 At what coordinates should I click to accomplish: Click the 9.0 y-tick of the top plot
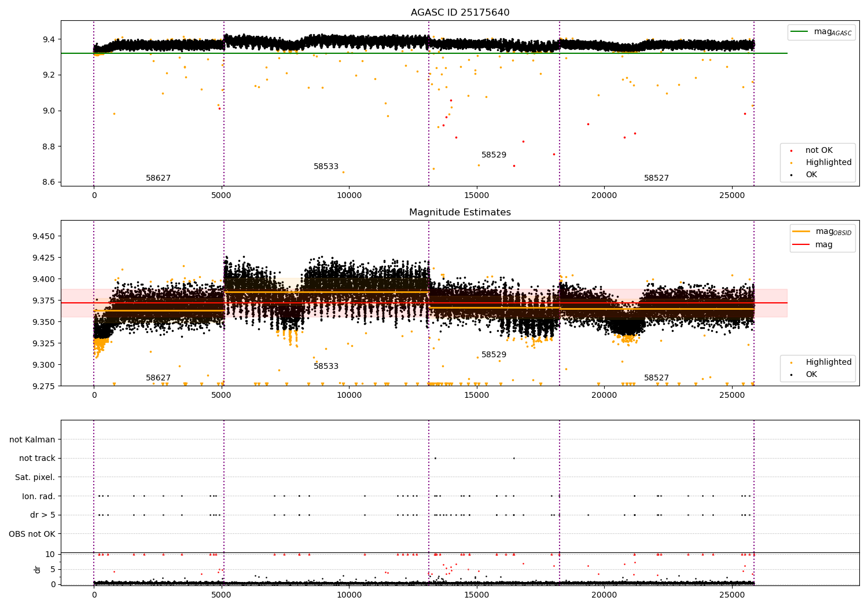tap(49, 111)
